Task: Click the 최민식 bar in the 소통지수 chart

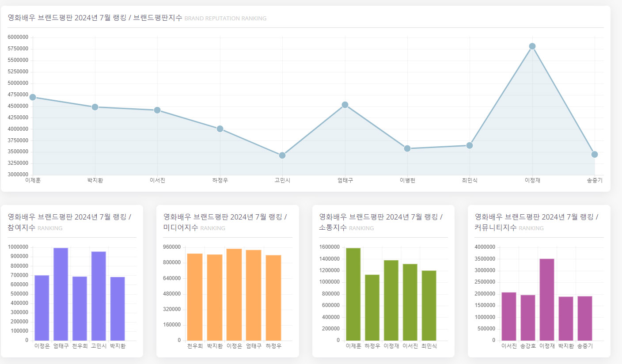Action: coord(429,306)
